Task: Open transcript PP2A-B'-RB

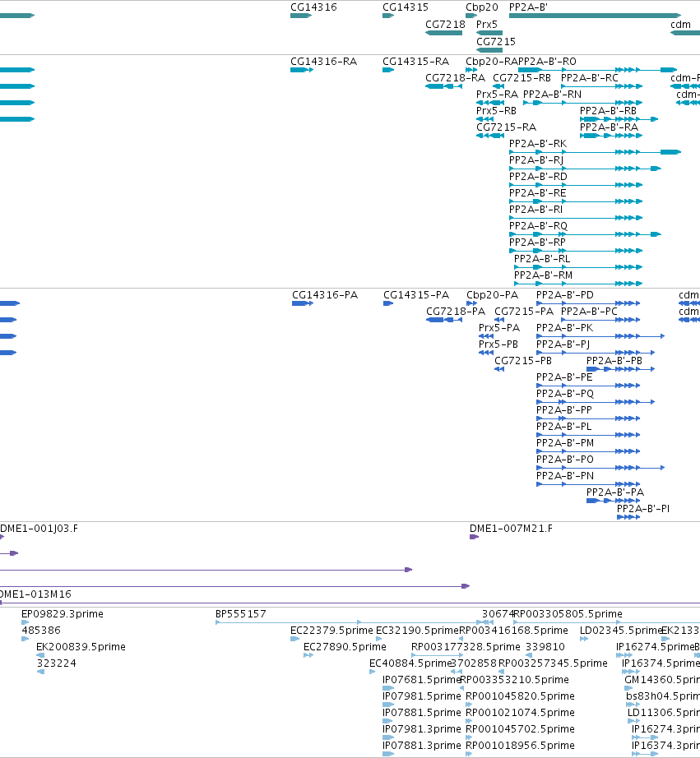Action: [x=608, y=111]
